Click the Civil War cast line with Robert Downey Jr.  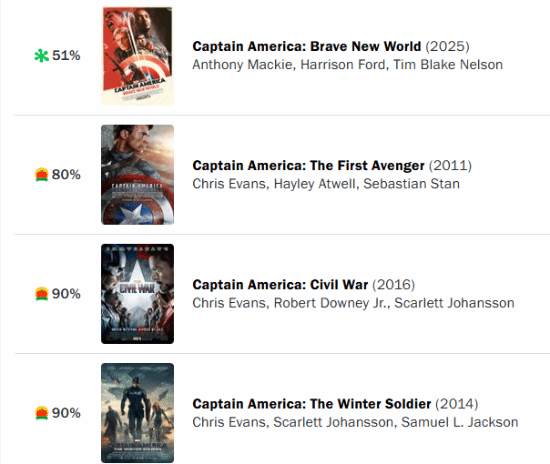click(353, 303)
